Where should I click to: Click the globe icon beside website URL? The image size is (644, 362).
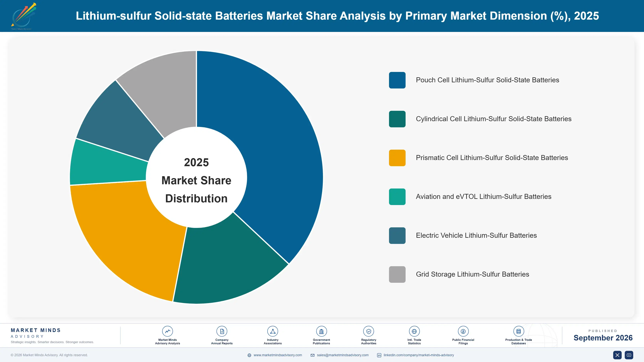point(249,355)
